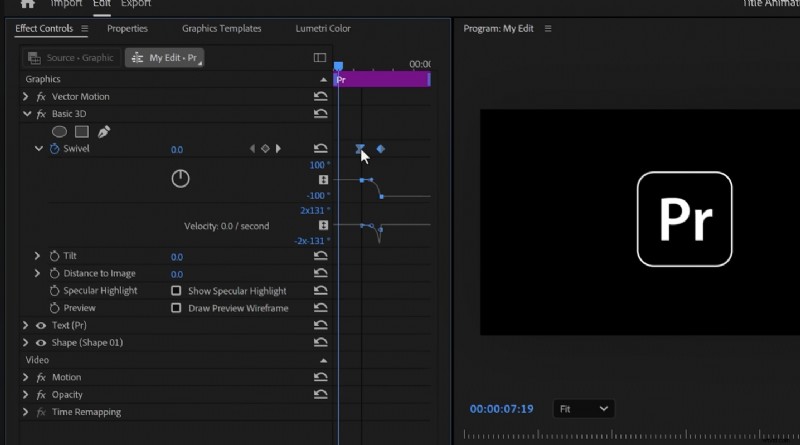The height and width of the screenshot is (445, 800).
Task: Reset the Opacity effect
Action: pyautogui.click(x=320, y=394)
